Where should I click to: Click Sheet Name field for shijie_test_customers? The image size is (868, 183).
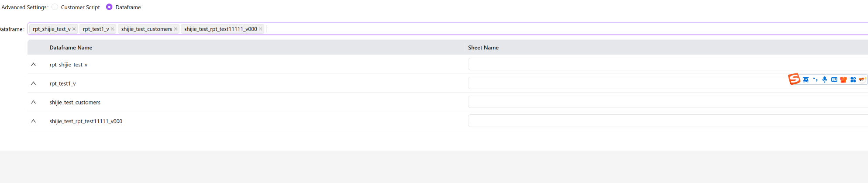pyautogui.click(x=655, y=102)
